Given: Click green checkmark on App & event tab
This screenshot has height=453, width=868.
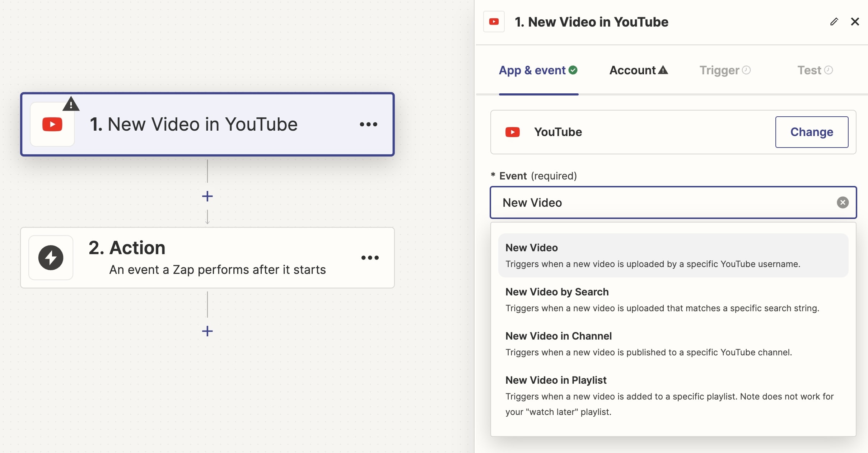Looking at the screenshot, I should tap(573, 70).
